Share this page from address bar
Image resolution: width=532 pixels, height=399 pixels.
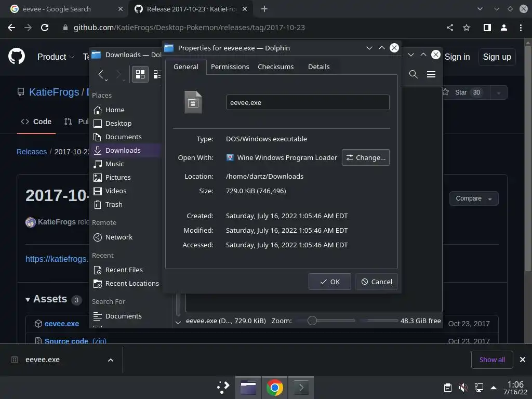click(x=450, y=28)
